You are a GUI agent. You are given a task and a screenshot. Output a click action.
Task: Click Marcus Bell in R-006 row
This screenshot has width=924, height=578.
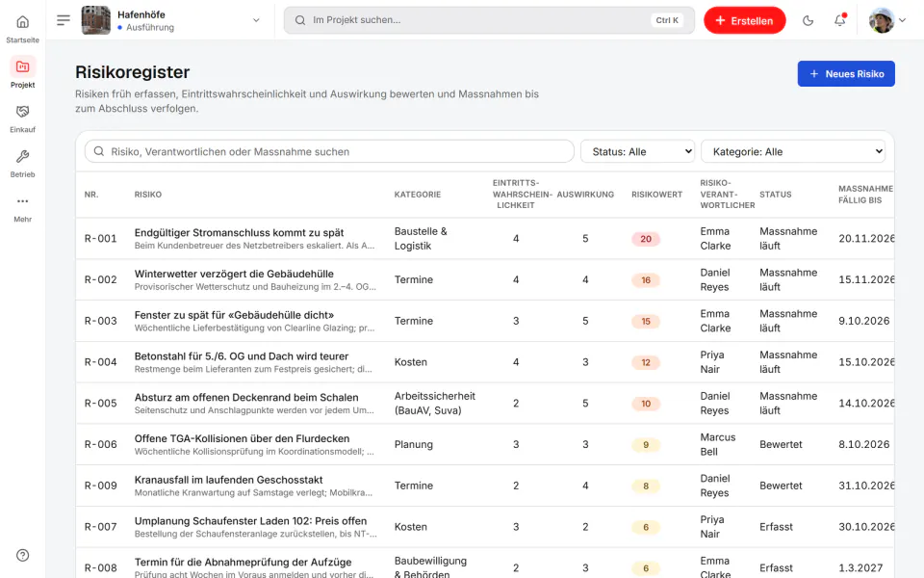(x=718, y=444)
